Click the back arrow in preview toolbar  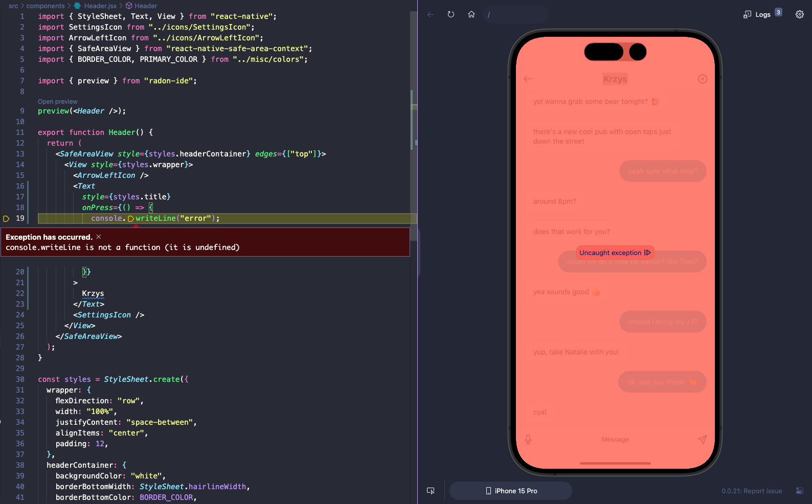coord(431,14)
